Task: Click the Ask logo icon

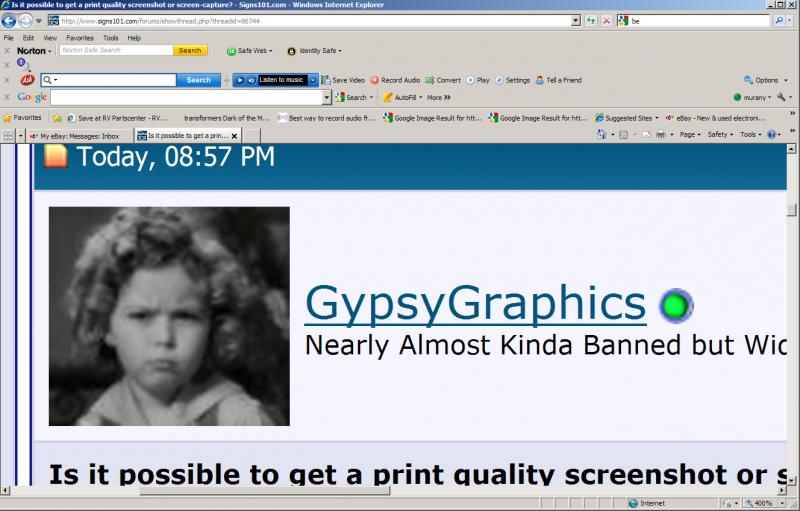Action: (28, 80)
